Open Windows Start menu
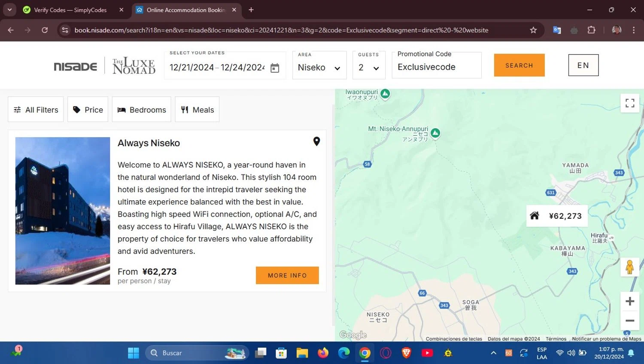 [134, 353]
